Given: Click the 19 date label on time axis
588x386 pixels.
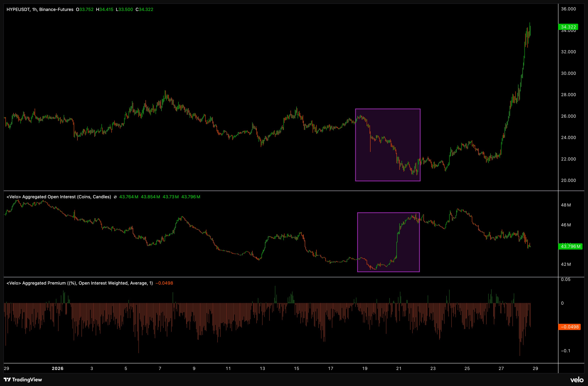Looking at the screenshot, I should point(365,368).
